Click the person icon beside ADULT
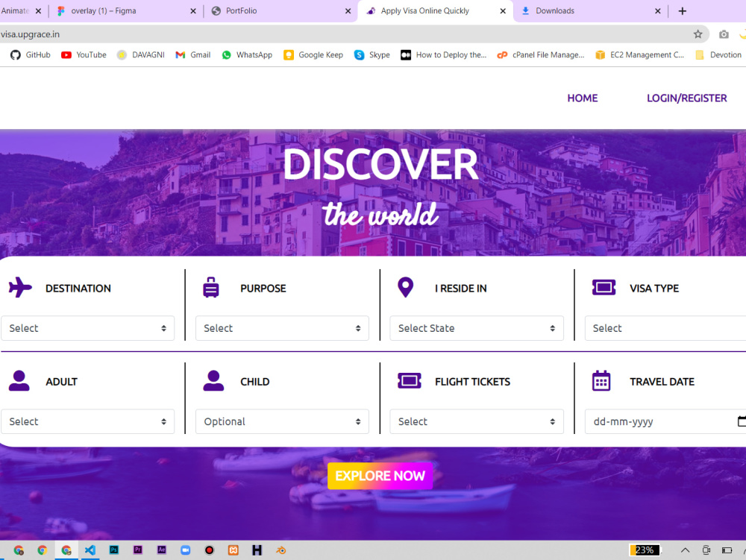The height and width of the screenshot is (560, 746). [19, 381]
